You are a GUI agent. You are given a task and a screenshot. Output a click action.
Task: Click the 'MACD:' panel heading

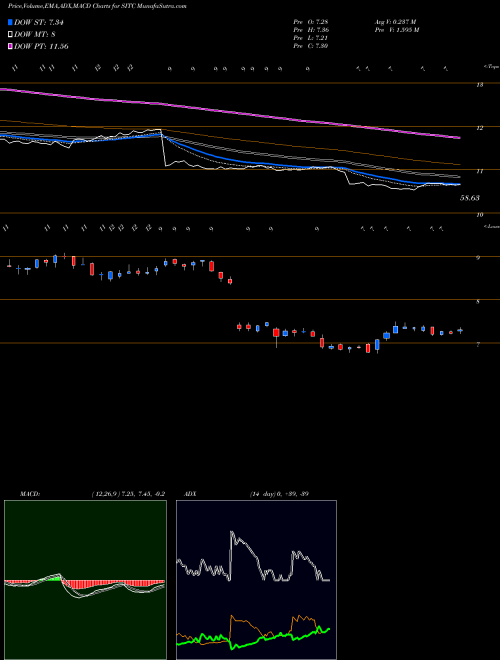[30, 494]
